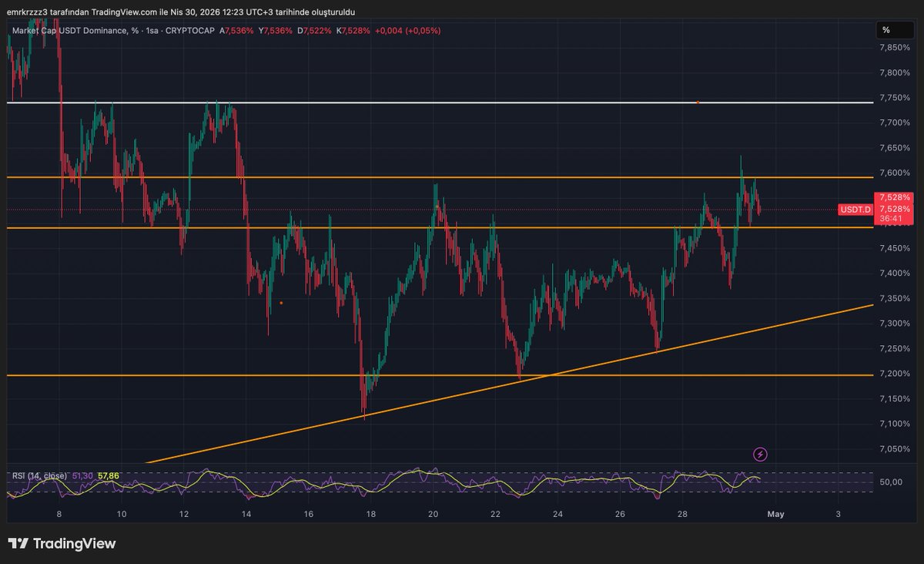Click the purple lightning bolt icon
Screen dimensions: 924x564
click(x=760, y=455)
